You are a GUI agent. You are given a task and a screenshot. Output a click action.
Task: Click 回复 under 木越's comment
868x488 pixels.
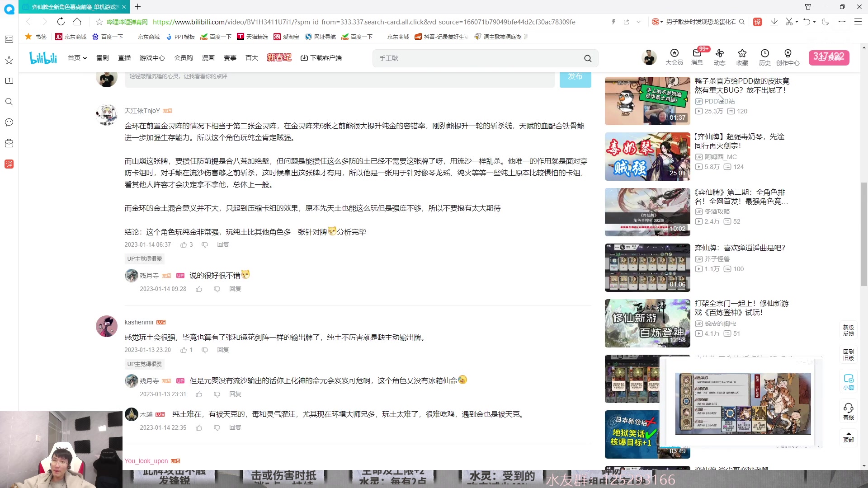pos(235,427)
